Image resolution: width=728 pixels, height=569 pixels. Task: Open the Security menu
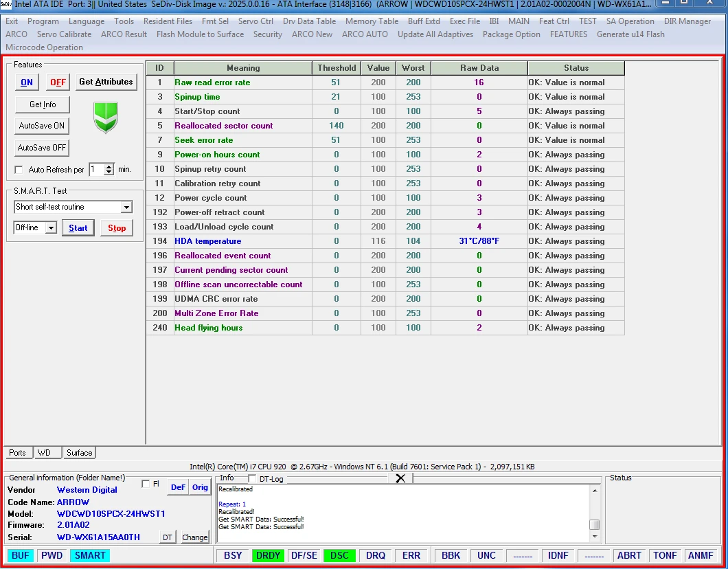point(268,34)
